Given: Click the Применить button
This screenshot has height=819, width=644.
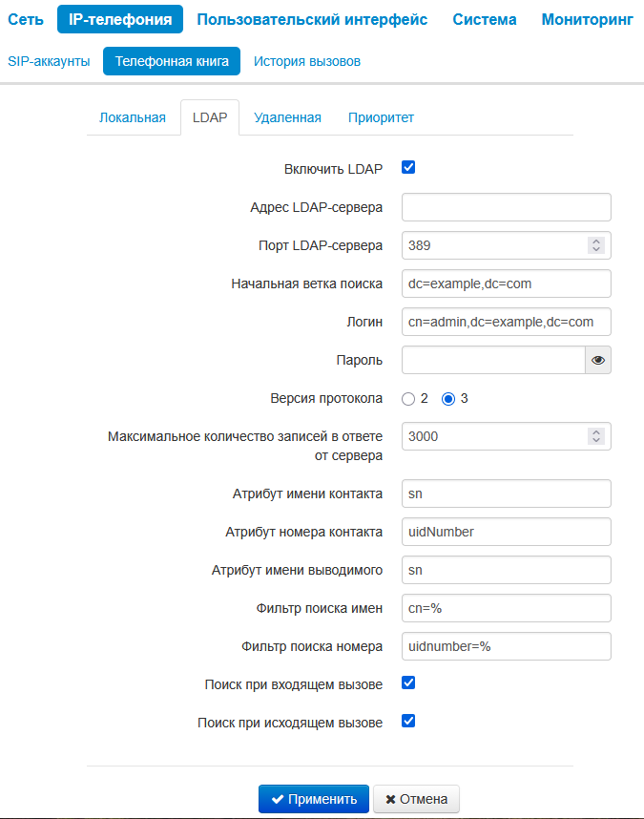Looking at the screenshot, I should (314, 799).
